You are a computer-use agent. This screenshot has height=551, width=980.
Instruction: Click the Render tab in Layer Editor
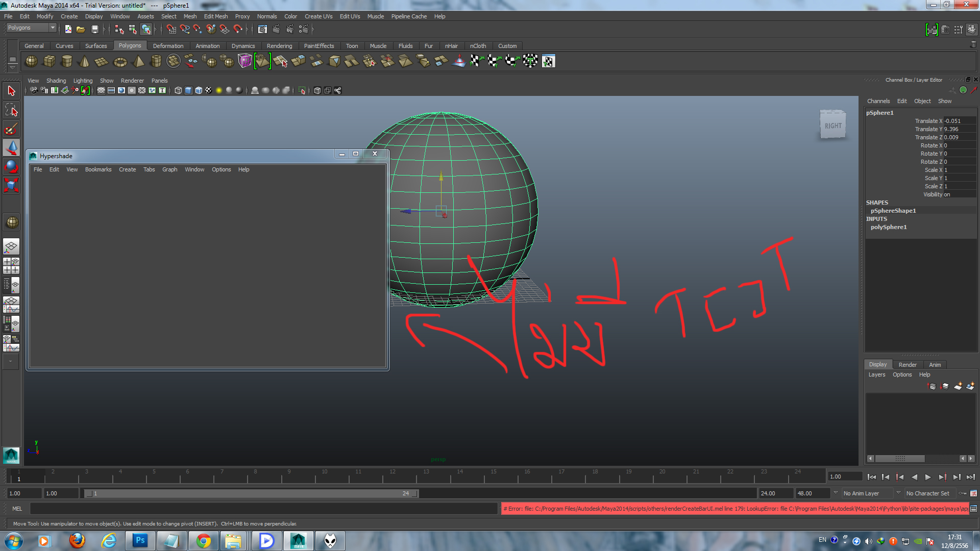tap(907, 365)
